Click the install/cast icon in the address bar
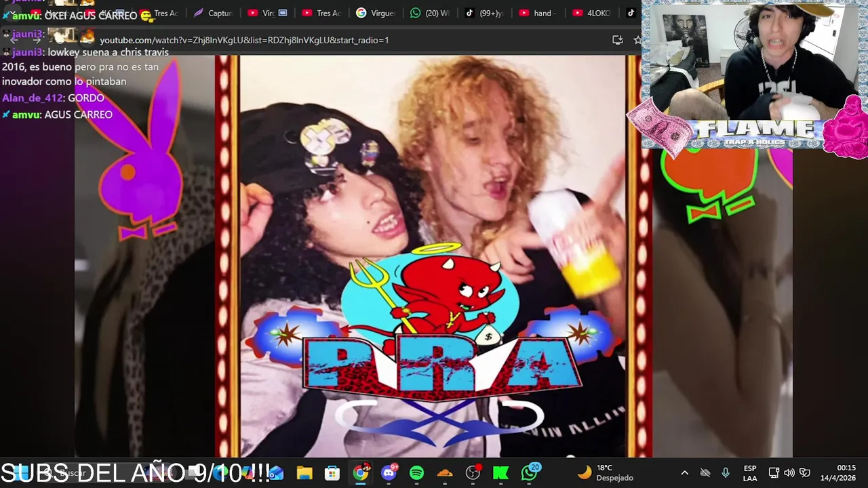This screenshot has height=488, width=868. pyautogui.click(x=617, y=40)
